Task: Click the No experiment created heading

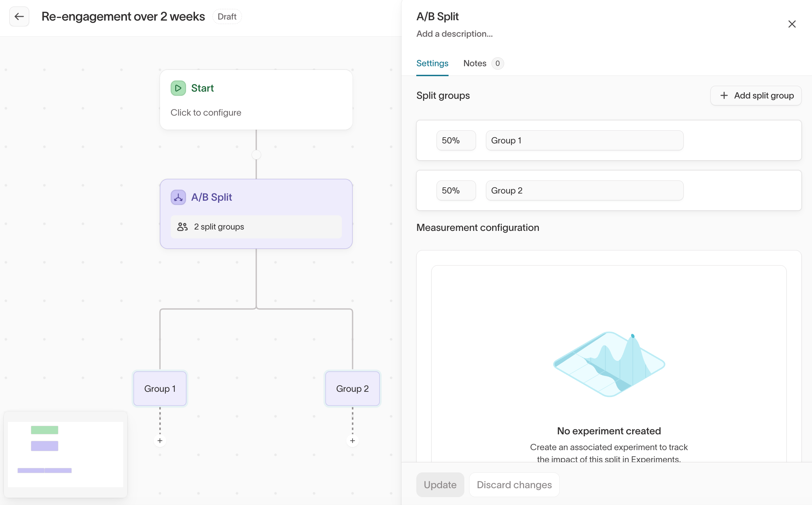Action: 609,431
